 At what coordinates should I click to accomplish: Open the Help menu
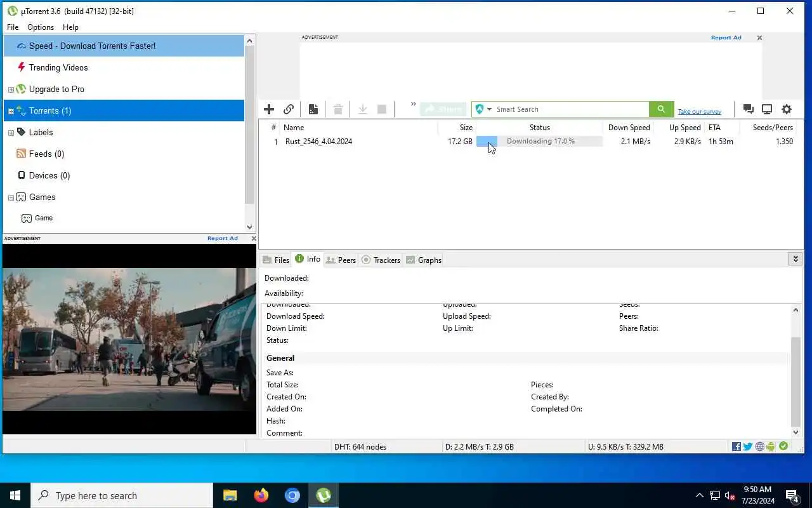pyautogui.click(x=70, y=27)
